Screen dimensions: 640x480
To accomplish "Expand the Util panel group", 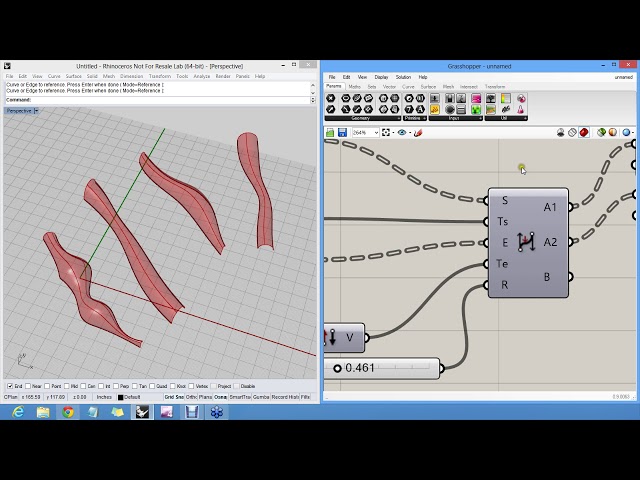I will click(x=525, y=118).
